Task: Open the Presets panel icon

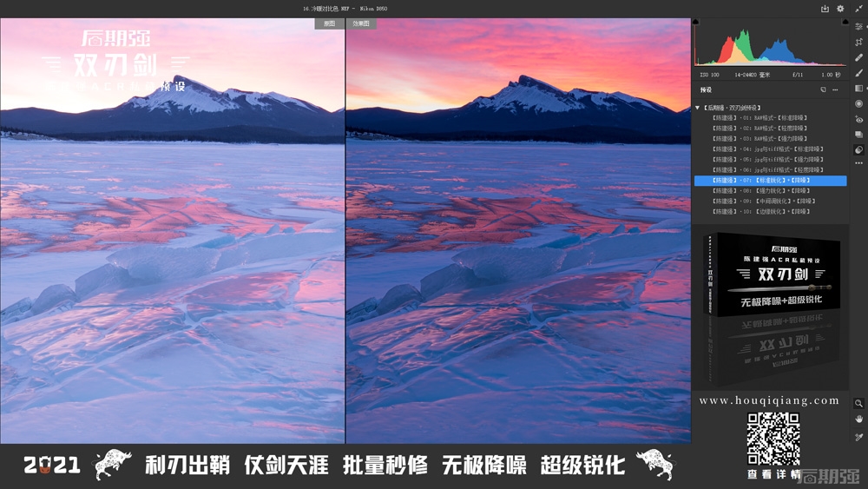Action: click(x=858, y=149)
